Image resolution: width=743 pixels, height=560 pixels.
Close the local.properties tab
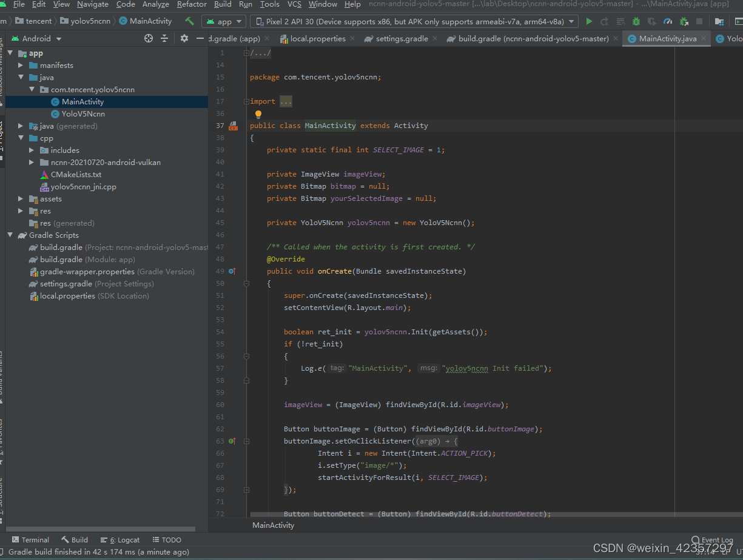[x=353, y=39]
